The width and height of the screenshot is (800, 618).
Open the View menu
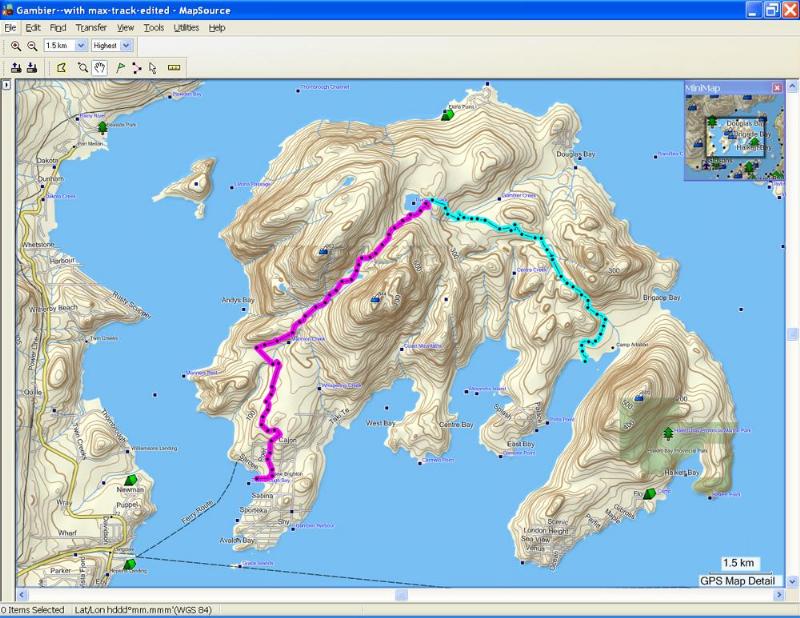[126, 28]
